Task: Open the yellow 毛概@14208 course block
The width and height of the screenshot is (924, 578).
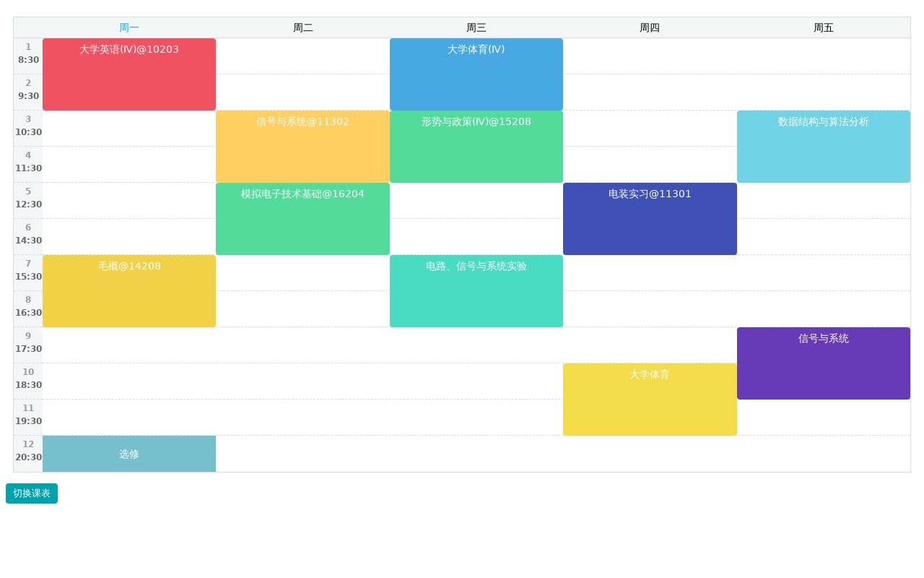Action: coord(129,291)
